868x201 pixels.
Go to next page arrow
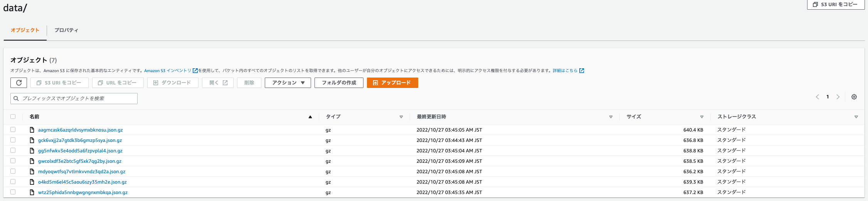pyautogui.click(x=838, y=97)
